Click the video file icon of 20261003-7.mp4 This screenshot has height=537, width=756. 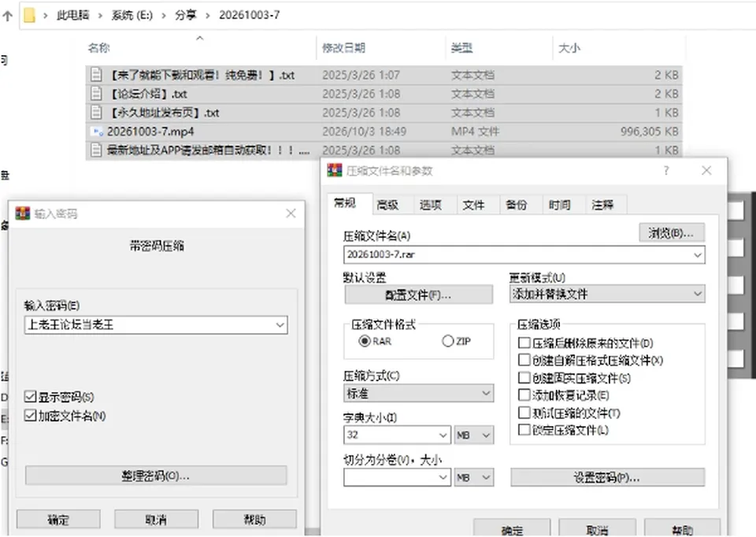pyautogui.click(x=98, y=131)
